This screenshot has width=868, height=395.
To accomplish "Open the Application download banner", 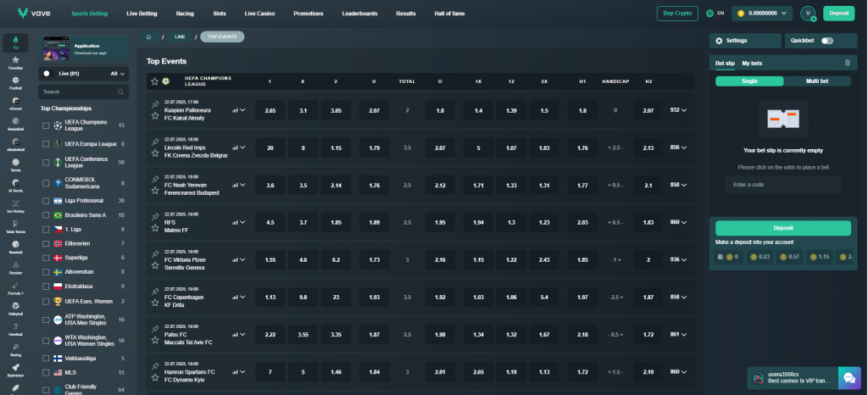I will [x=84, y=49].
